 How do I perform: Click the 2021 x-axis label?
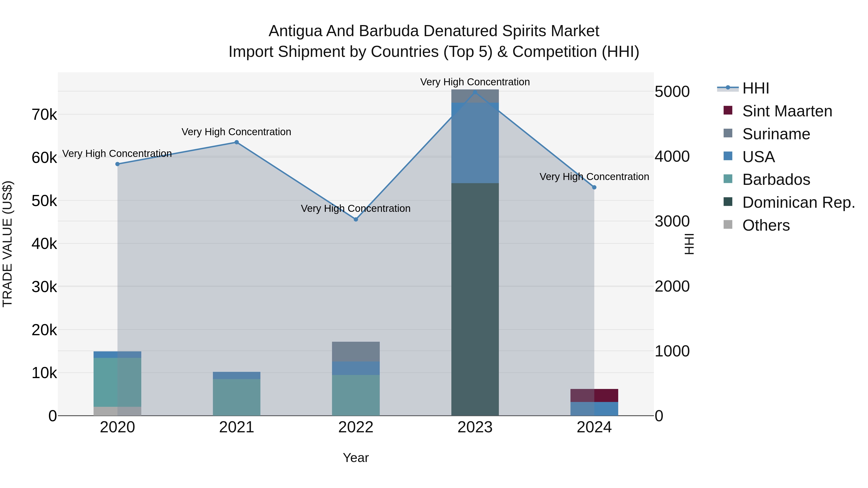coord(237,427)
